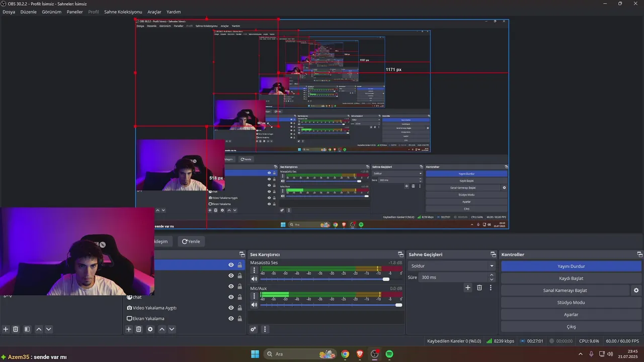Screen dimensions: 644x362
Task: Undock the Ses Karıştırıcı panel
Action: point(400,254)
